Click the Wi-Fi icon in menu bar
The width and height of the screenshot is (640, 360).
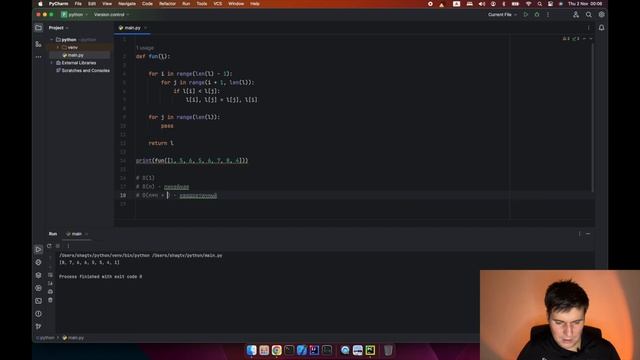pos(529,4)
